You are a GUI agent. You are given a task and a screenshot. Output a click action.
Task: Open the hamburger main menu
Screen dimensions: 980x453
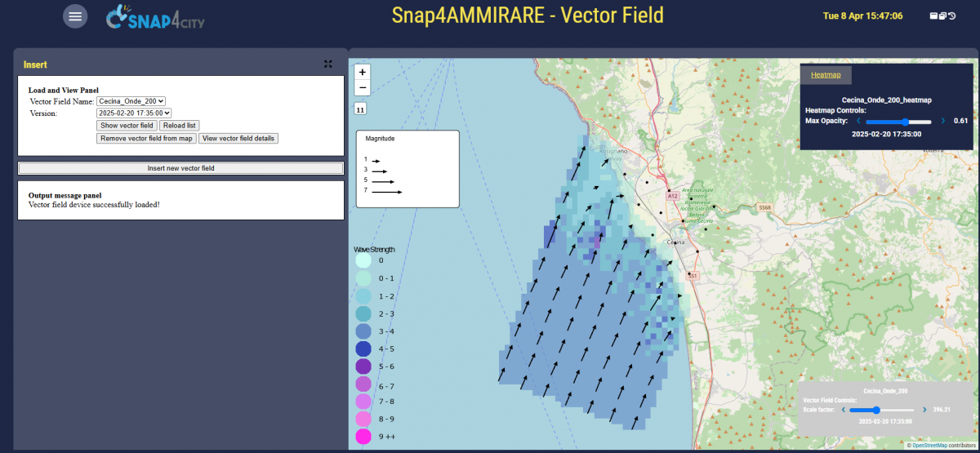pos(75,16)
